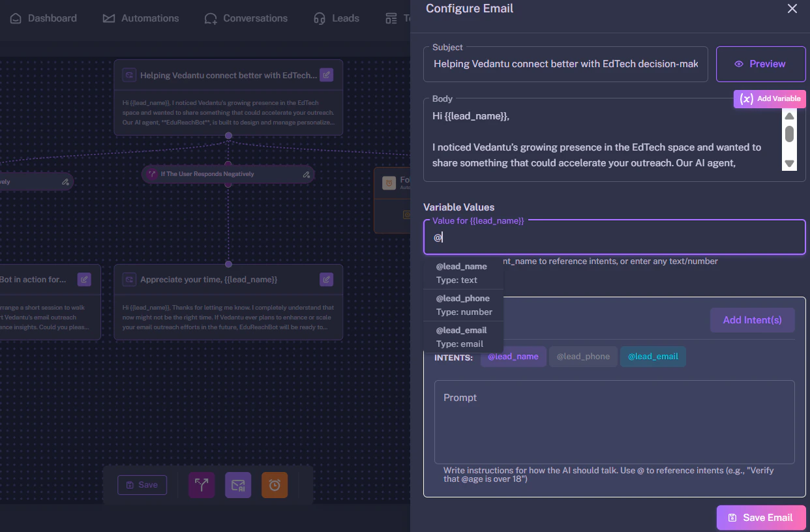Click the pink Add Variable button
This screenshot has height=532, width=810.
pos(770,99)
